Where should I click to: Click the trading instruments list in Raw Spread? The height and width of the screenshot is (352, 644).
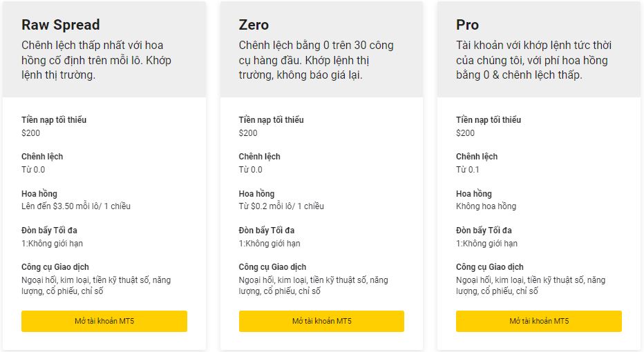pyautogui.click(x=96, y=286)
